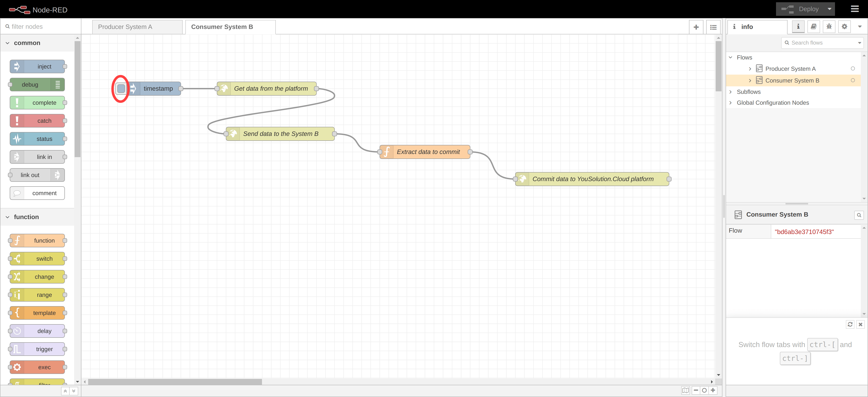Open the help book sidebar tab
This screenshot has width=868, height=397.
click(x=814, y=27)
